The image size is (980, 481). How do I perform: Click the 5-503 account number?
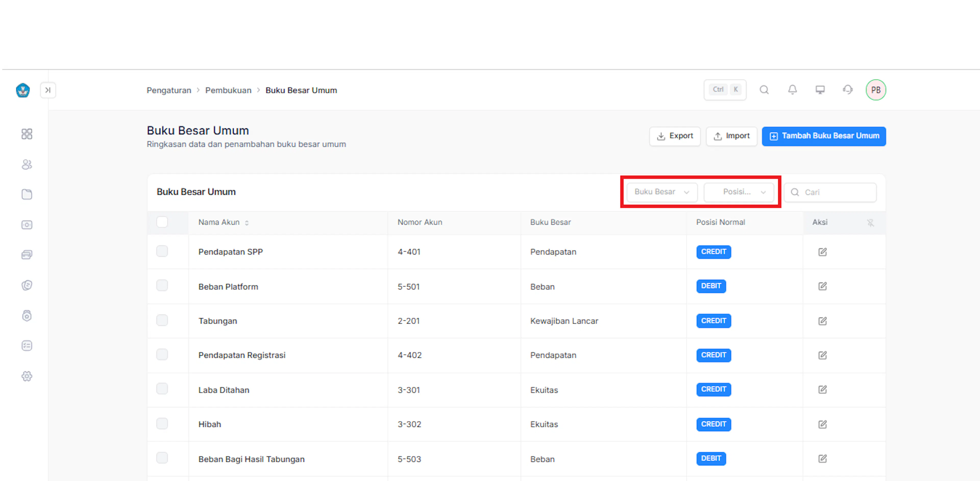coord(409,459)
